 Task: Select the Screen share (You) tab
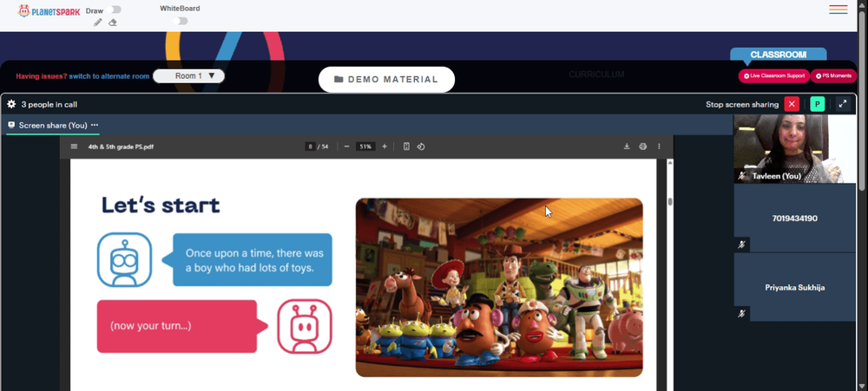coord(53,125)
